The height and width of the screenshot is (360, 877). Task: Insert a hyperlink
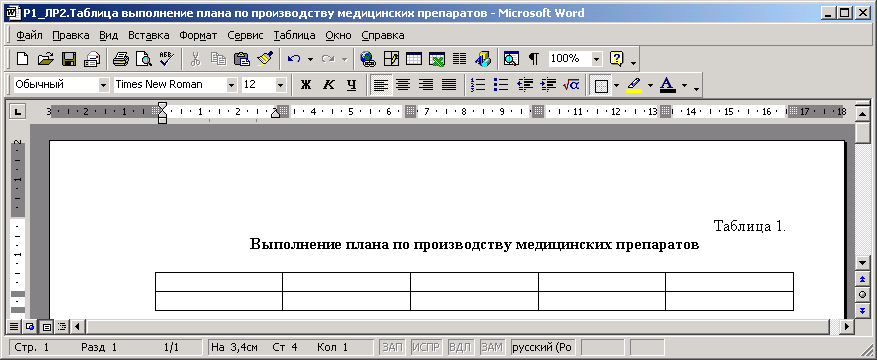pos(367,58)
